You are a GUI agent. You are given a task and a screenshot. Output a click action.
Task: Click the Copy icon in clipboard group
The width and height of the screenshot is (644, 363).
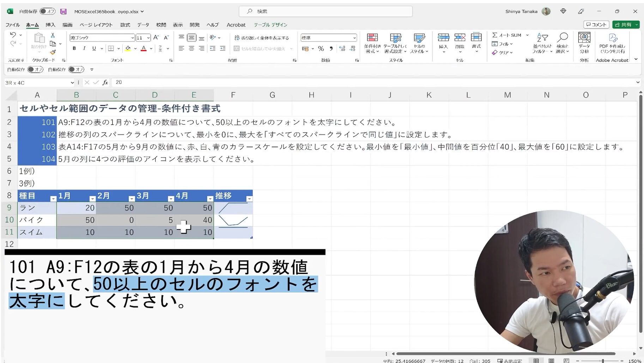pos(53,44)
